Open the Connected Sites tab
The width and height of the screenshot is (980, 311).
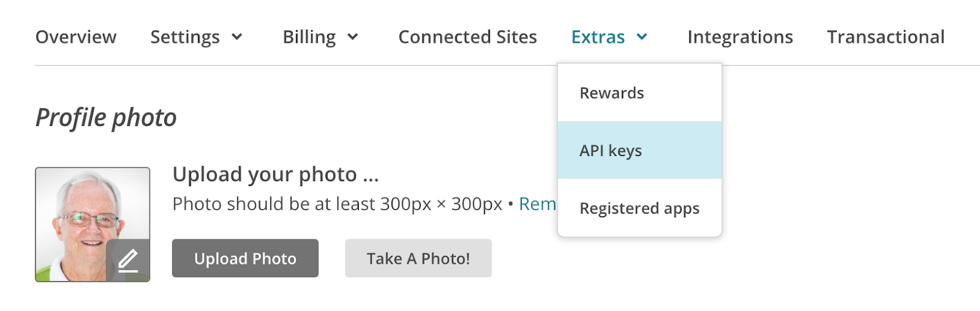click(x=467, y=37)
